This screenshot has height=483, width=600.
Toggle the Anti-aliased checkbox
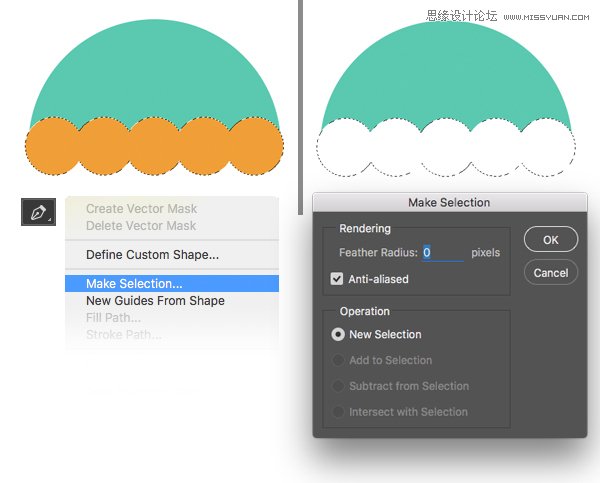click(x=337, y=279)
